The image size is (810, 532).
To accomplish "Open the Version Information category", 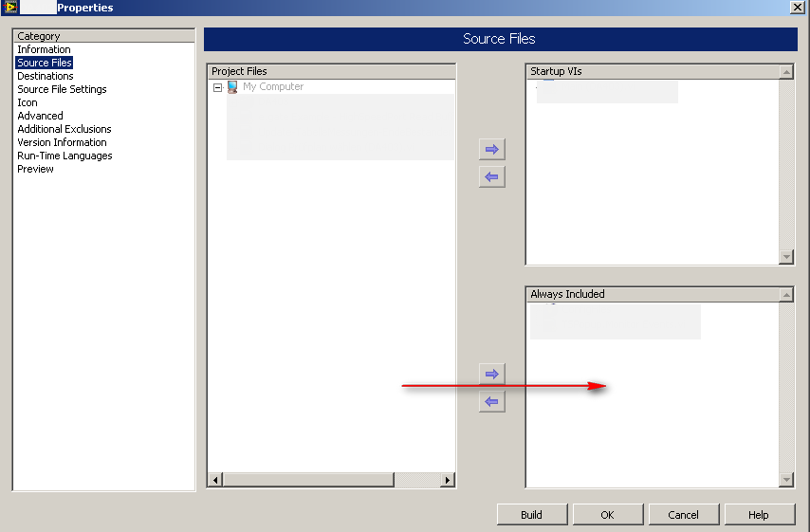I will click(x=62, y=142).
